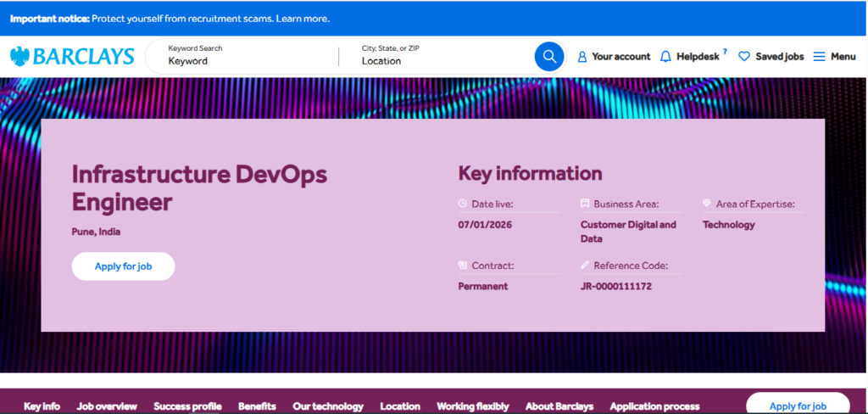868x414 pixels.
Task: Click the diamond icon by Area of Expertise
Action: tap(707, 204)
